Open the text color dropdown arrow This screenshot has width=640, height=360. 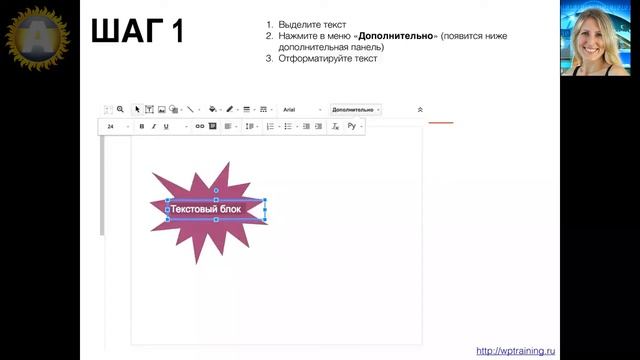[186, 127]
